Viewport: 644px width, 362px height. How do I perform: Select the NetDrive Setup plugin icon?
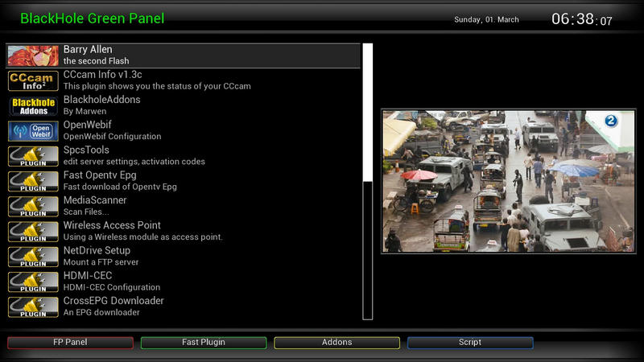coord(33,257)
